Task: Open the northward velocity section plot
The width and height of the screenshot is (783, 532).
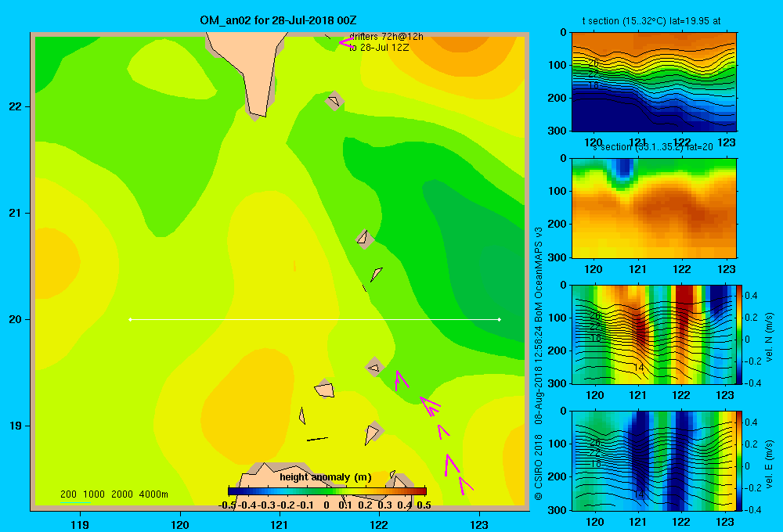Action: 654,334
